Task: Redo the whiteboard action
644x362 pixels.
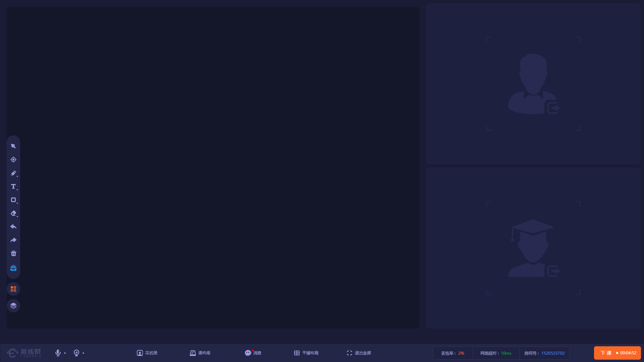Action: point(13,240)
